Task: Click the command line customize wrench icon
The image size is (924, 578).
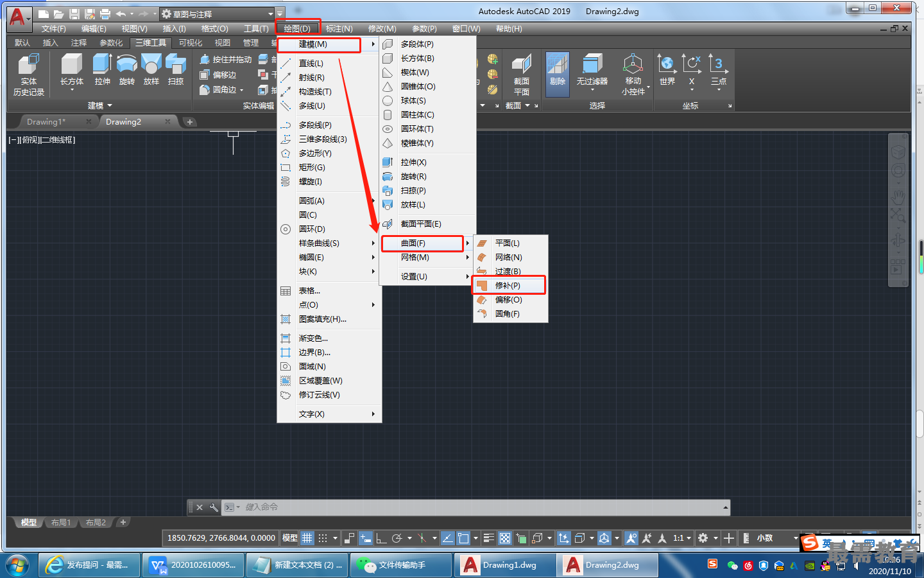Action: point(214,507)
